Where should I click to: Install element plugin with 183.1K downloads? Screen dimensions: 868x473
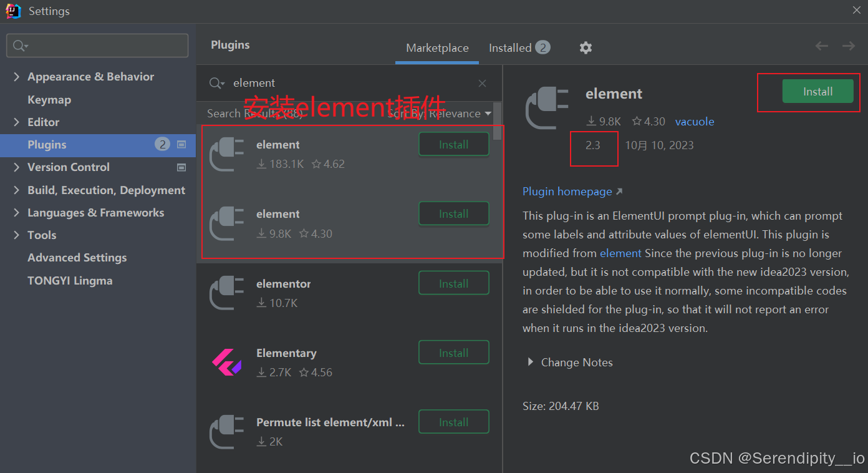click(x=453, y=145)
